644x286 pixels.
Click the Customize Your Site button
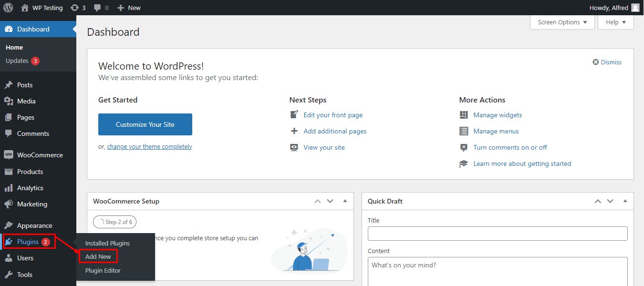coord(145,124)
